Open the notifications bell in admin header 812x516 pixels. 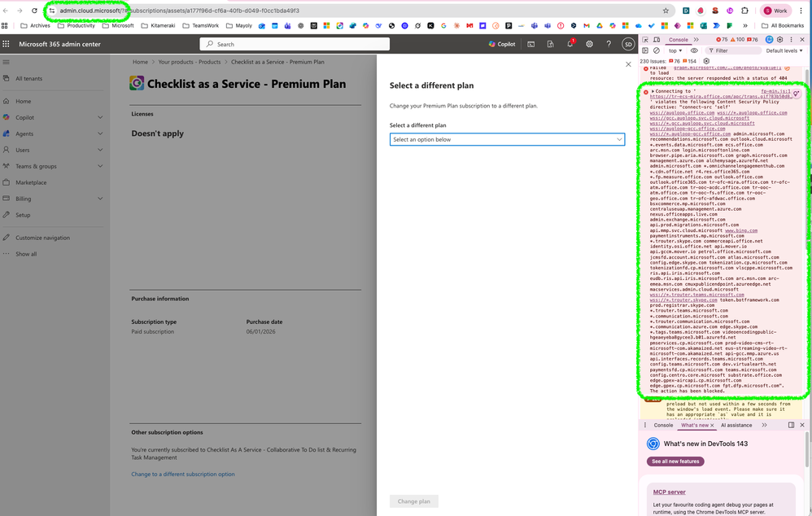coord(570,44)
